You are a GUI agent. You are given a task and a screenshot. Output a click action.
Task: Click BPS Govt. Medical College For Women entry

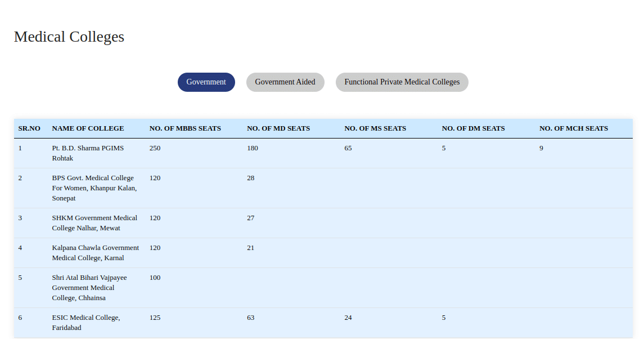point(94,188)
